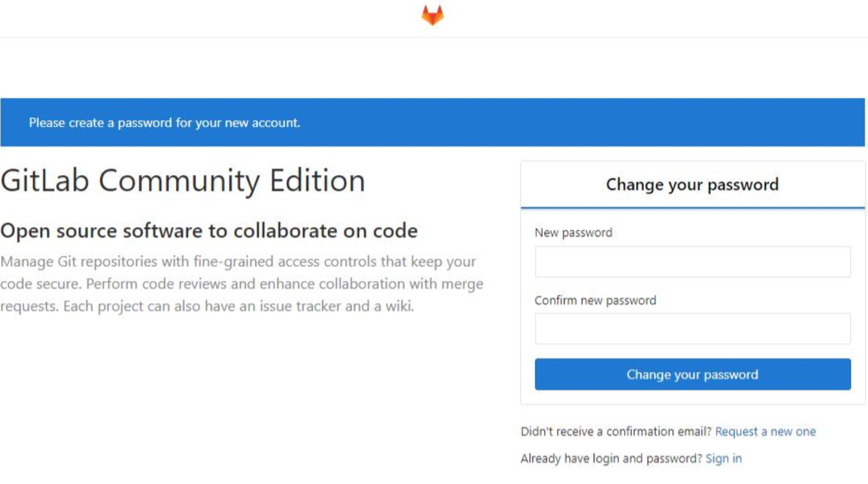Click the Confirm new password label
The width and height of the screenshot is (868, 484).
[x=595, y=300]
